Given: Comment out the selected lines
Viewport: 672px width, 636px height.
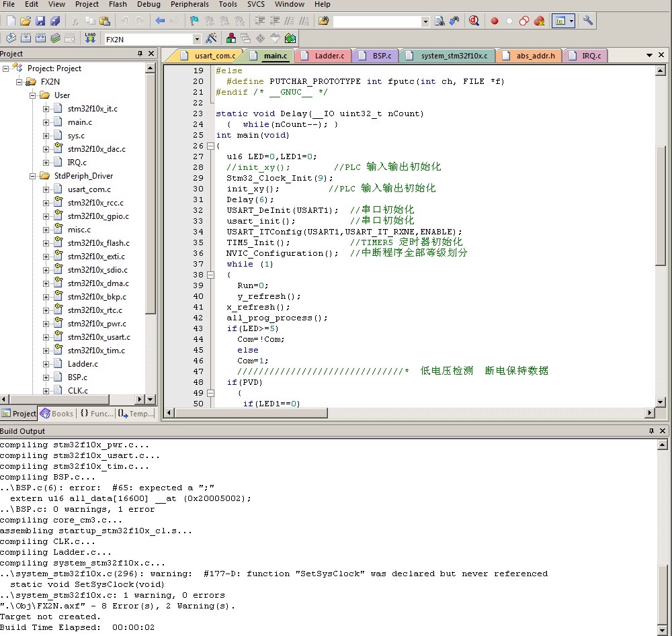Looking at the screenshot, I should (289, 21).
